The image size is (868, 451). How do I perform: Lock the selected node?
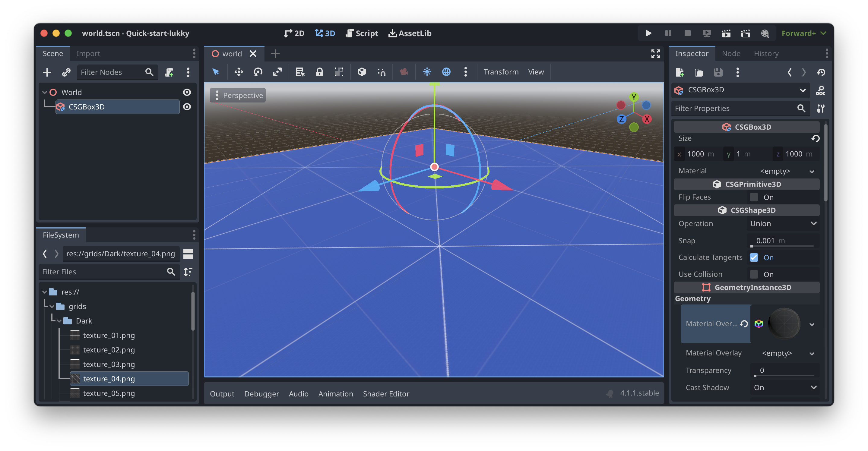319,72
